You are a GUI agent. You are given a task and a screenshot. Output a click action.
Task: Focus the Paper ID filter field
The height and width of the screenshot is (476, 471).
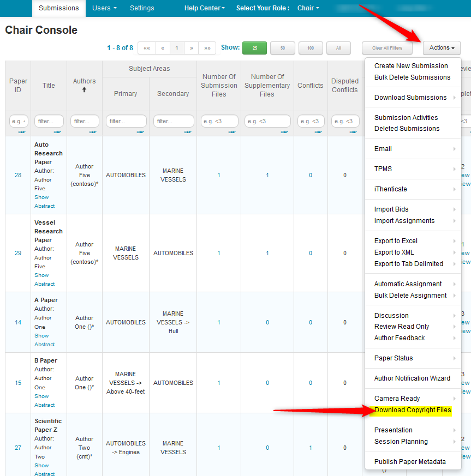click(x=19, y=121)
